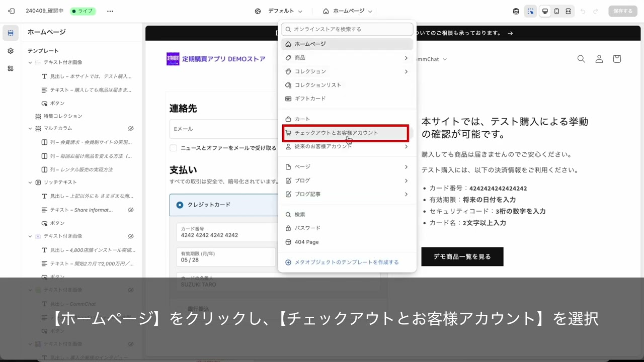
Task: Expand the 従来のお客様アカウント submenu
Action: tap(406, 146)
